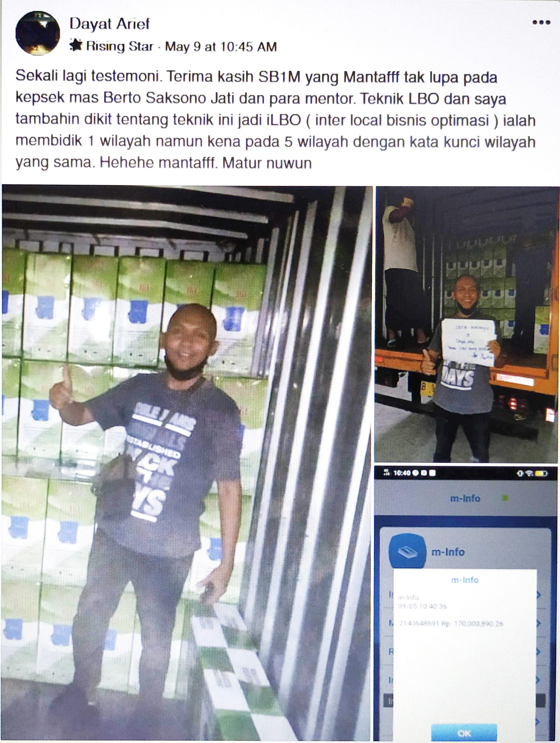Click the May 9 at 10:45 AM timestamp
This screenshot has width=560, height=743.
[221, 47]
